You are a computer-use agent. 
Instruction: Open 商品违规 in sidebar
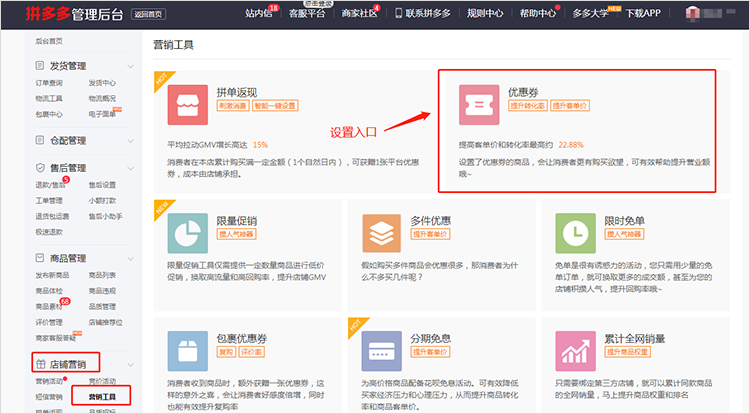click(x=102, y=291)
